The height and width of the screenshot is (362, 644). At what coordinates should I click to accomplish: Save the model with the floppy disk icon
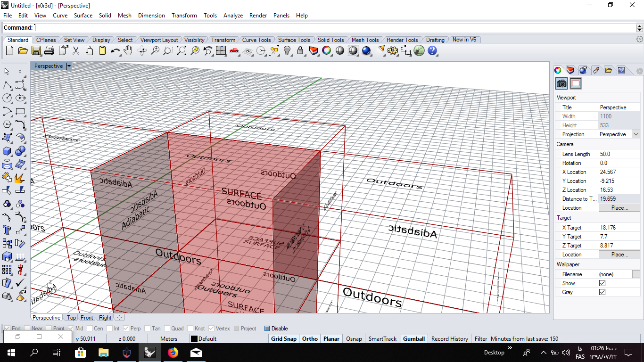click(36, 51)
